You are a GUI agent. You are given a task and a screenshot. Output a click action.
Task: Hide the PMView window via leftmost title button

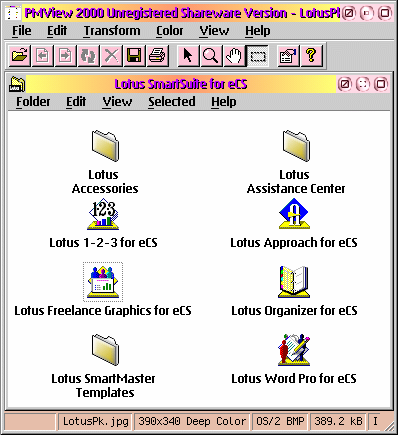[349, 13]
